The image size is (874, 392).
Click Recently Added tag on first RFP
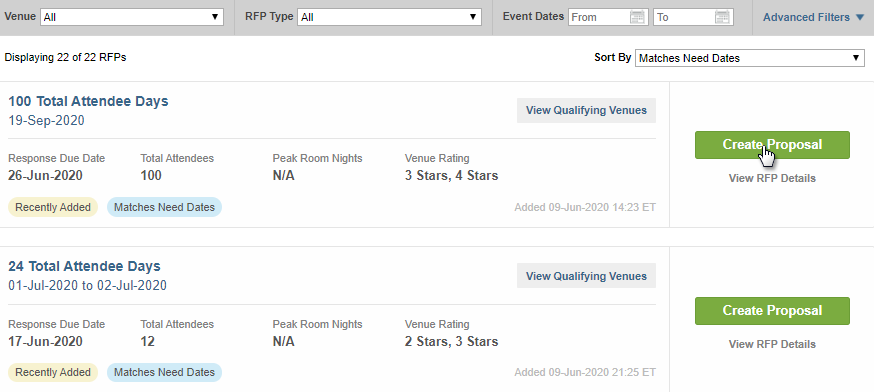[x=53, y=207]
